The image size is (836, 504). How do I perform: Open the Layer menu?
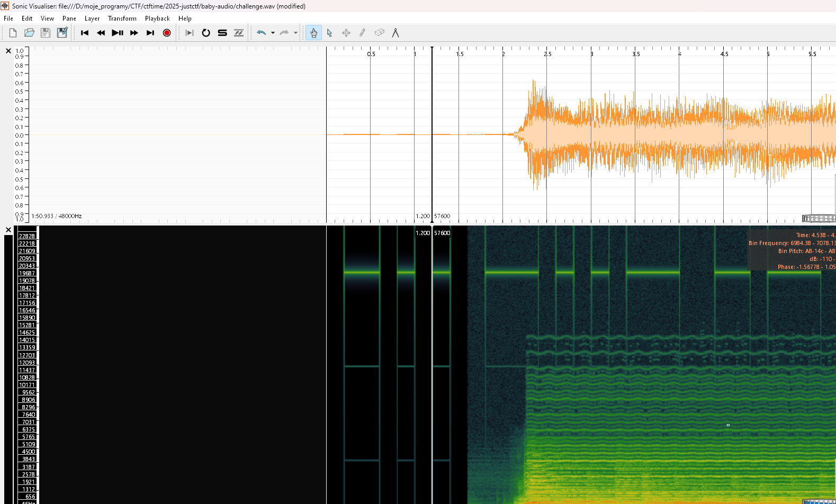click(92, 19)
